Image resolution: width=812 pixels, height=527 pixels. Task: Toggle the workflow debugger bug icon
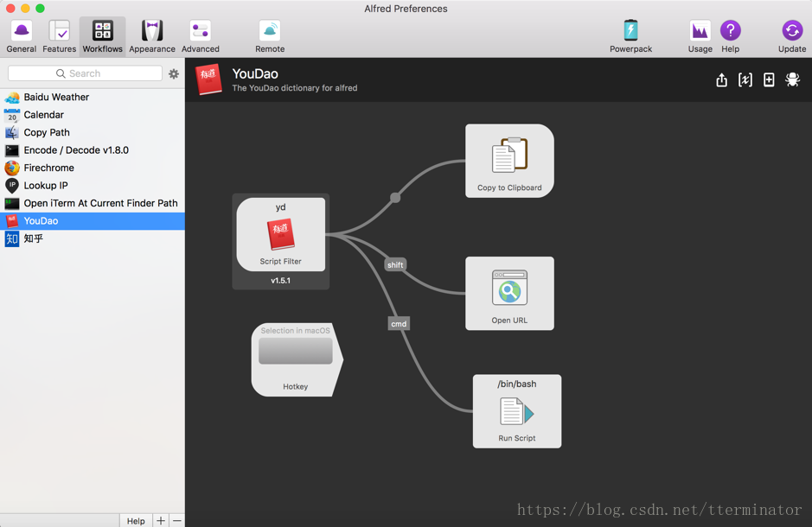pos(792,79)
